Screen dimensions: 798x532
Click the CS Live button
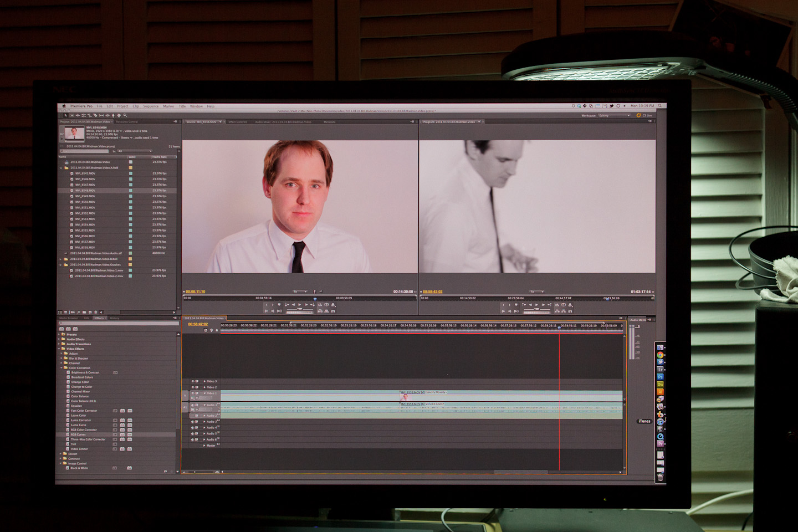click(644, 115)
